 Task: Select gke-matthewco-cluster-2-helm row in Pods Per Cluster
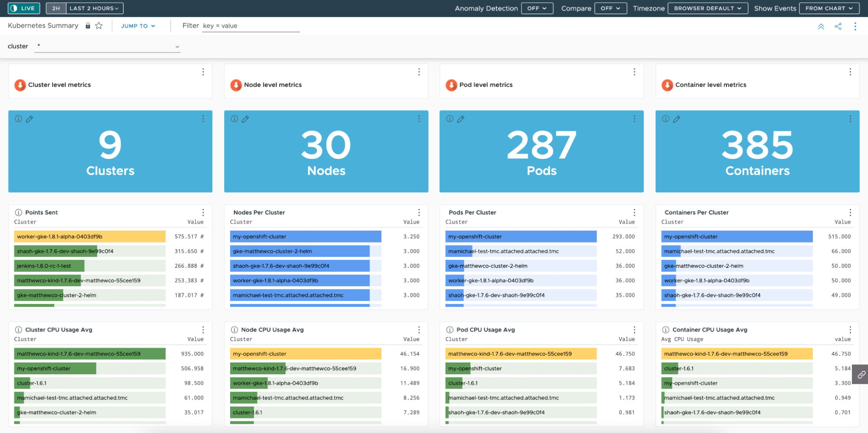click(x=541, y=266)
